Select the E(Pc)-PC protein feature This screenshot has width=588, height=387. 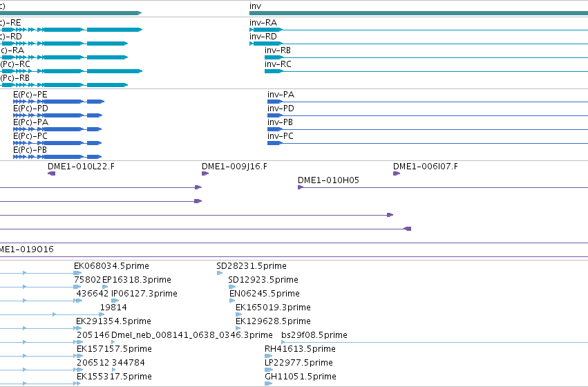coord(57,143)
